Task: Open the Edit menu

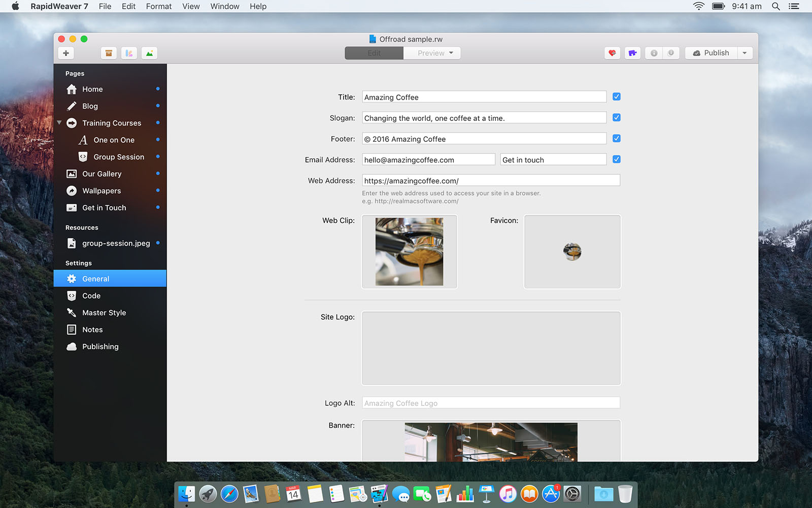Action: [x=128, y=6]
